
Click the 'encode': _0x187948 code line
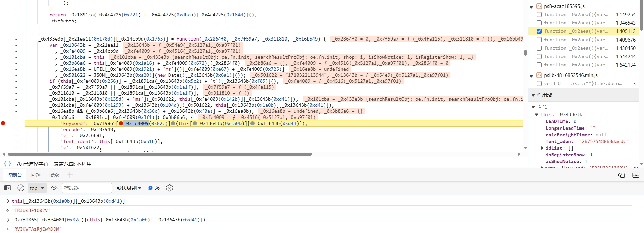(88, 129)
